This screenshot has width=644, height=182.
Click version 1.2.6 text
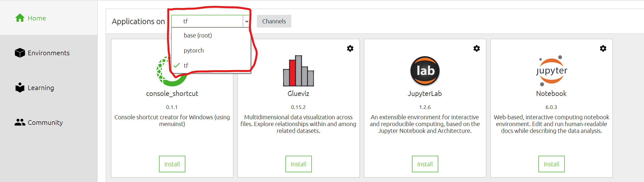pos(425,107)
